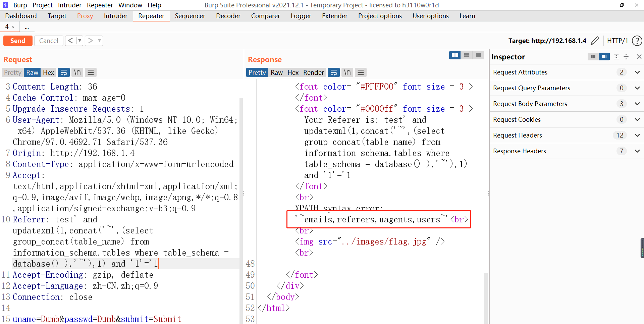Enable Render view for the Response
This screenshot has height=324, width=644.
coord(313,72)
